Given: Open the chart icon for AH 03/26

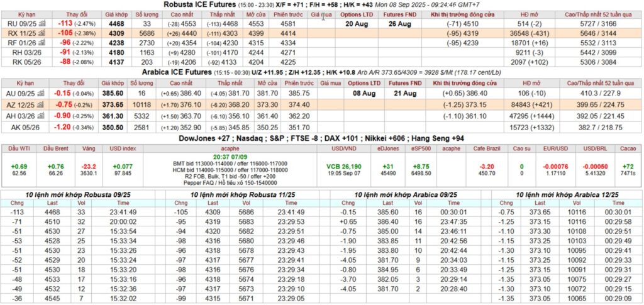Looking at the screenshot, I should (x=42, y=116).
